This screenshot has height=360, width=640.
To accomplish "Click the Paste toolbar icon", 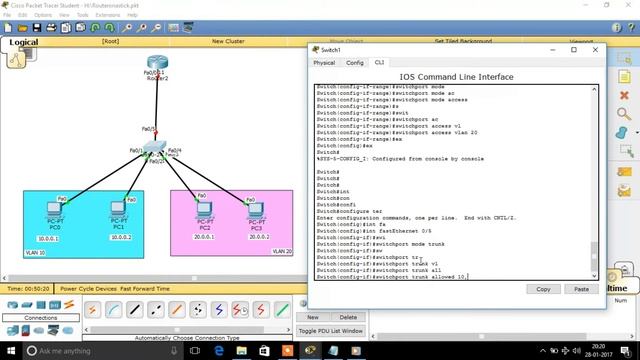I will [80, 28].
